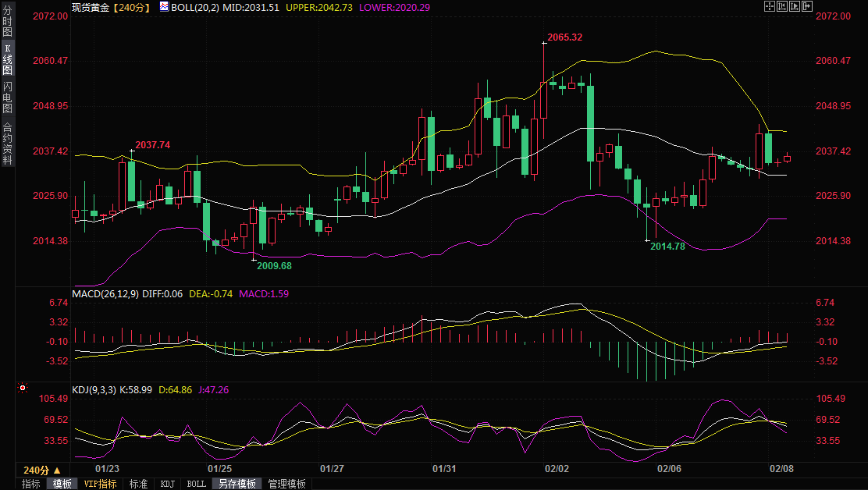The width and height of the screenshot is (868, 490).
Task: Click the expand-panel arrow icon at top right
Action: [x=806, y=6]
